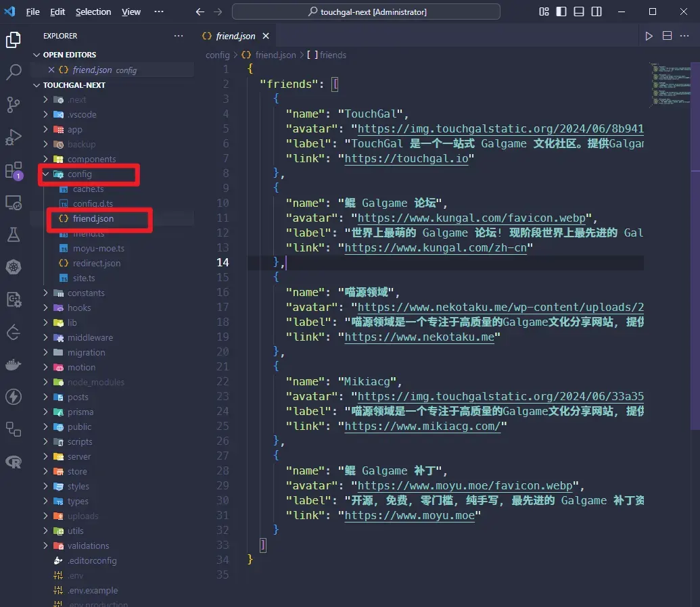This screenshot has width=700, height=607.
Task: Open redirect.json in the explorer
Action: [x=97, y=264]
